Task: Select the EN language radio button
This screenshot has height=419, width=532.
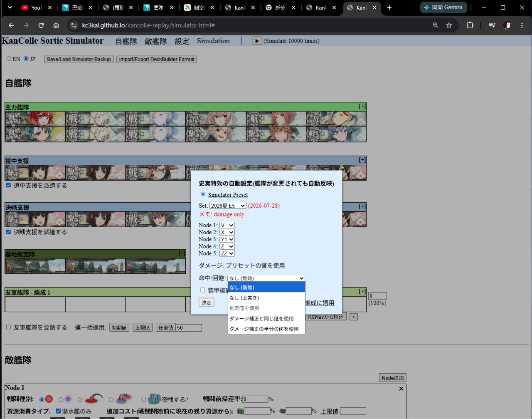Action: [x=9, y=59]
